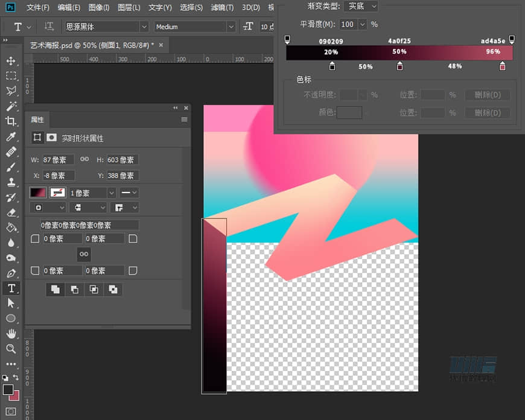The width and height of the screenshot is (525, 420).
Task: Toggle the corner radius link button
Action: pos(84,254)
